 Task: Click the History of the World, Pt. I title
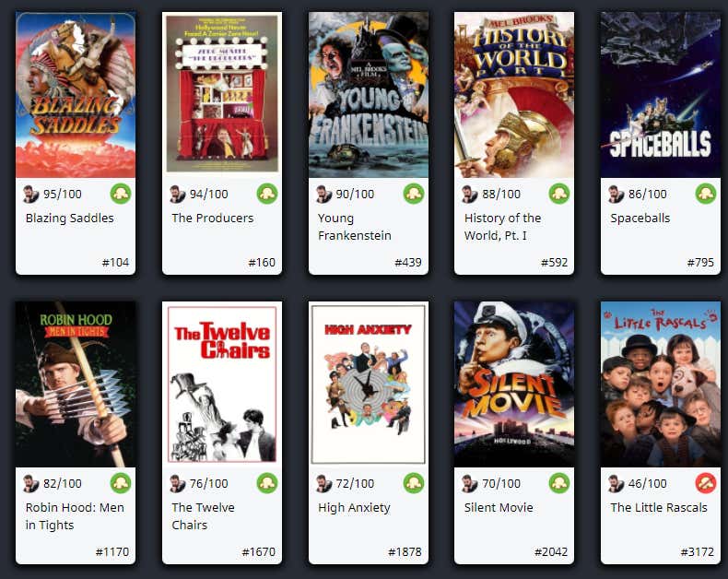[x=502, y=227]
